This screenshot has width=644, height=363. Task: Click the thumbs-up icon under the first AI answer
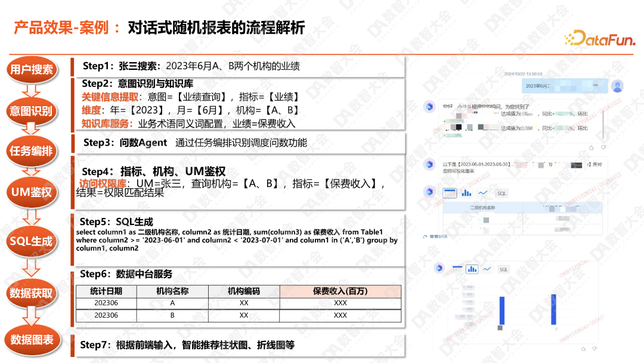pos(592,147)
